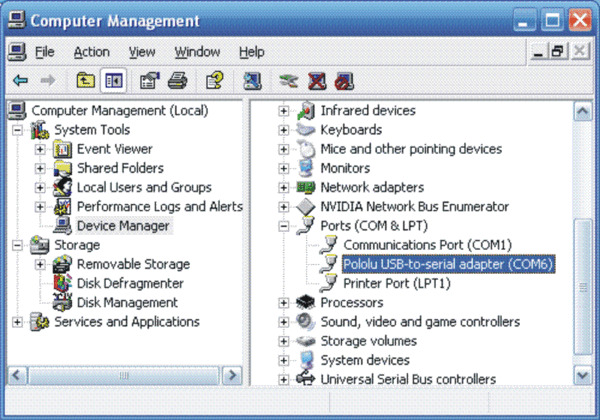Click the Update driver toolbar icon
Viewport: 600px width, 420px height.
pos(289,81)
